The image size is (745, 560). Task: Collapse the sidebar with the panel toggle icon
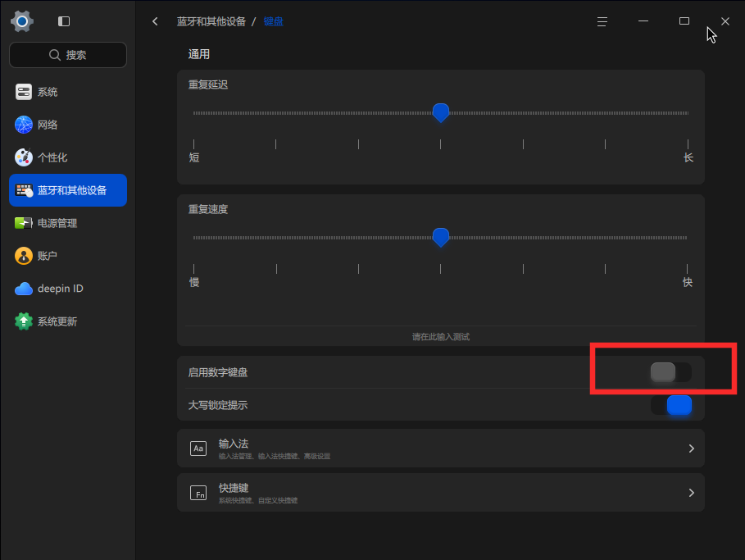64,21
